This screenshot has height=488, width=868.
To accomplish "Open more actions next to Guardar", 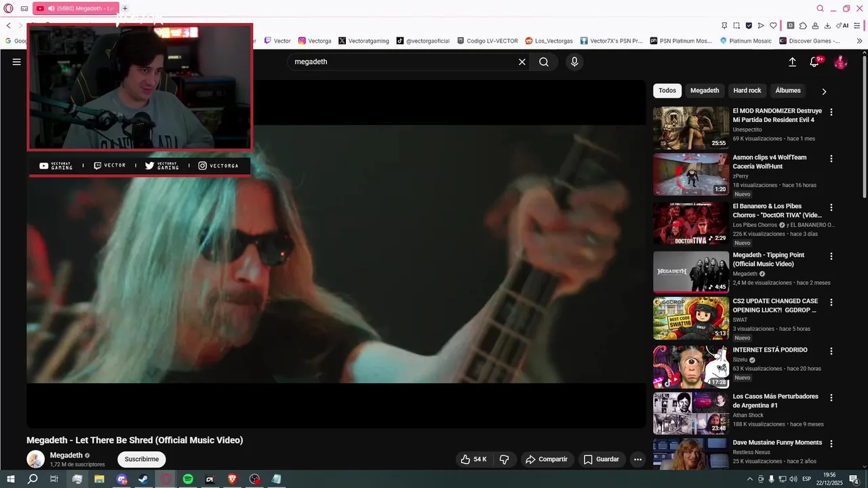I will [x=637, y=459].
